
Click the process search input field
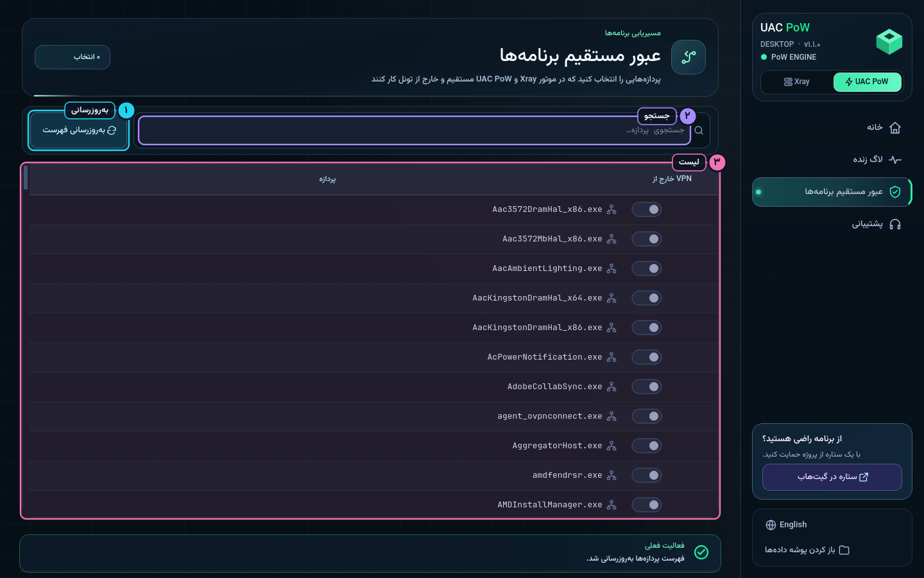[x=415, y=130]
